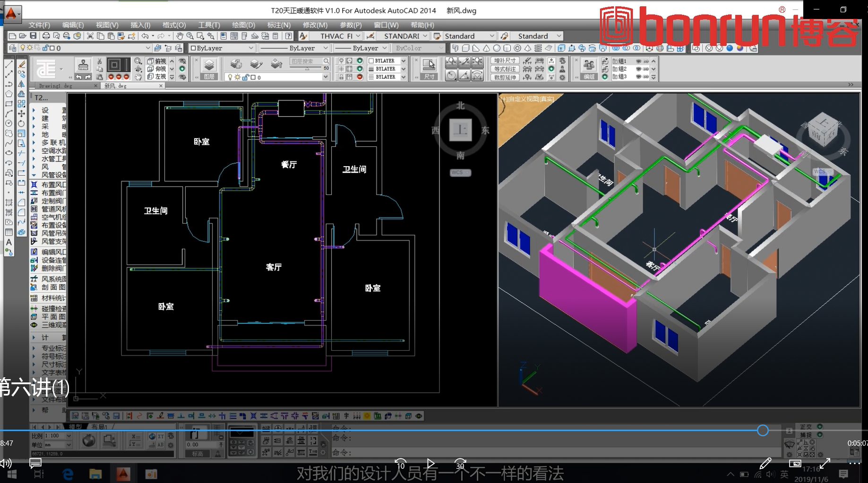Click the New file icon in the toolbar

point(12,36)
